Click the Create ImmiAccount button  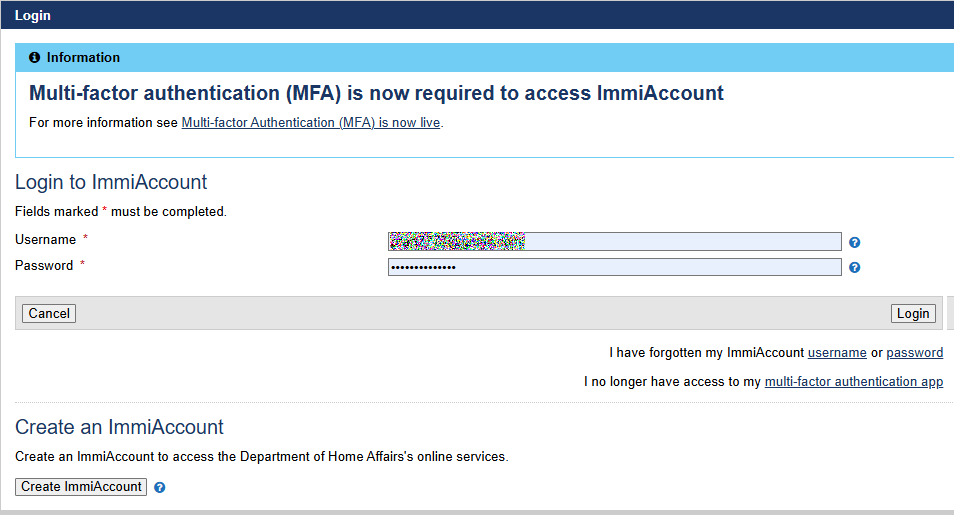coord(81,486)
